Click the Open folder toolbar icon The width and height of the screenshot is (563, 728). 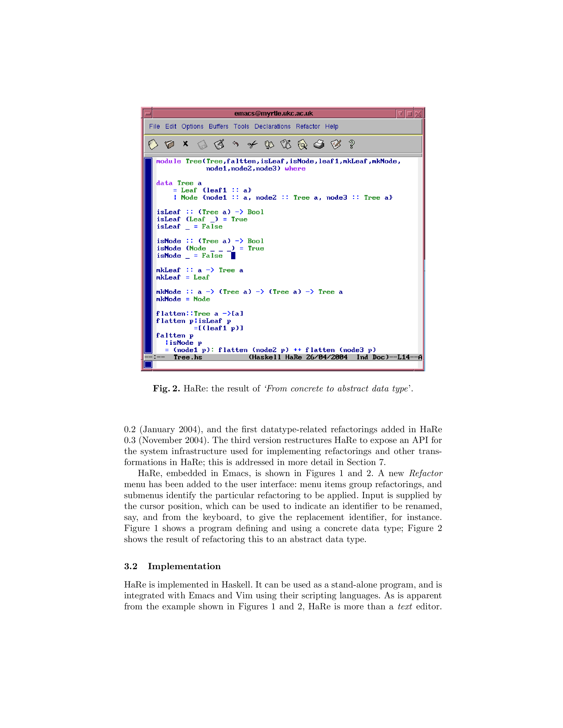pyautogui.click(x=169, y=144)
